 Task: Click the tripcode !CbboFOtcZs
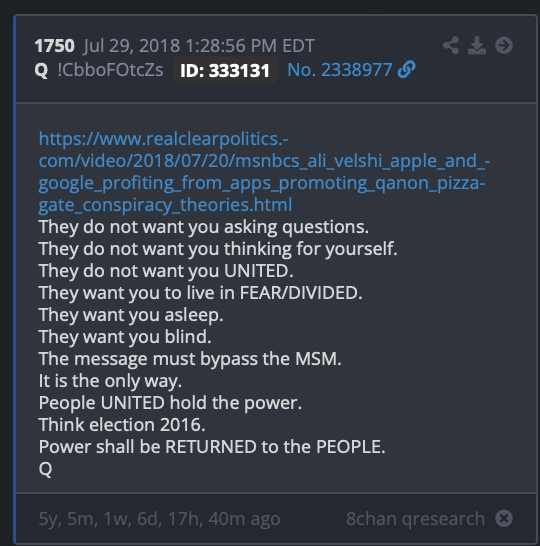click(x=110, y=70)
